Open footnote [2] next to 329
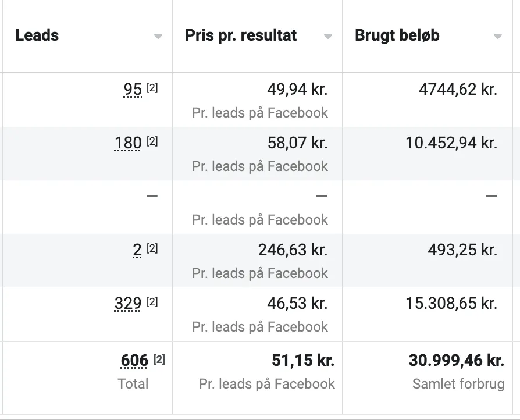The width and height of the screenshot is (520, 420). click(x=152, y=302)
